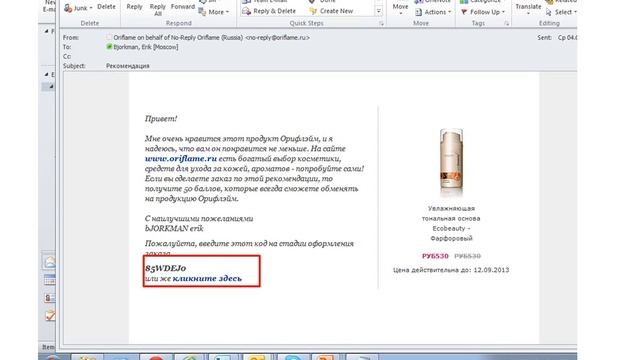Click the greeting Привет! in message
640x360 pixels.
[x=161, y=119]
